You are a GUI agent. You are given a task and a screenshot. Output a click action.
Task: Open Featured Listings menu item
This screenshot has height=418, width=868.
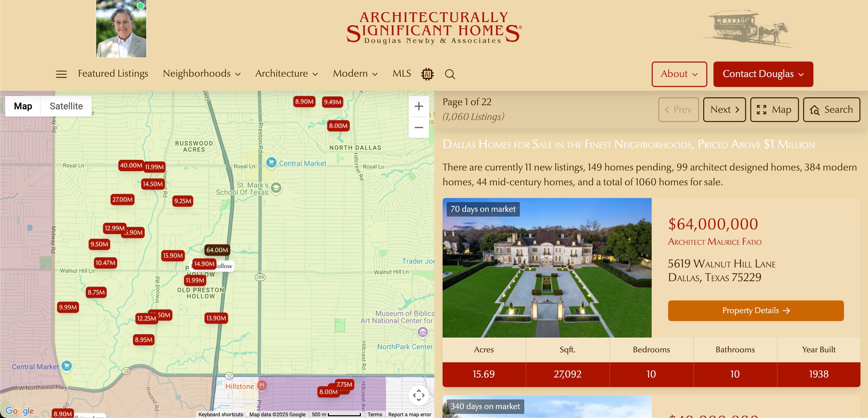pyautogui.click(x=113, y=74)
